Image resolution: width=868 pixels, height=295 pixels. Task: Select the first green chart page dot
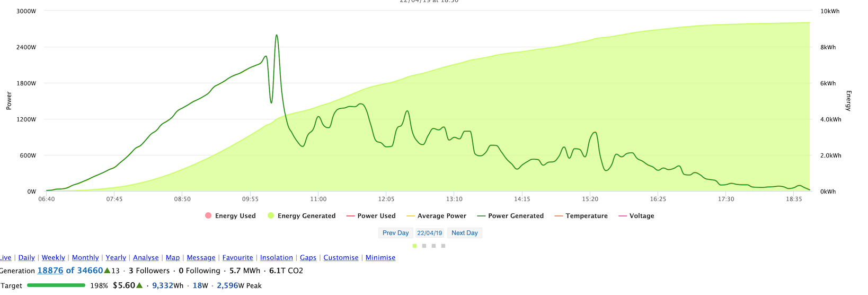414,246
